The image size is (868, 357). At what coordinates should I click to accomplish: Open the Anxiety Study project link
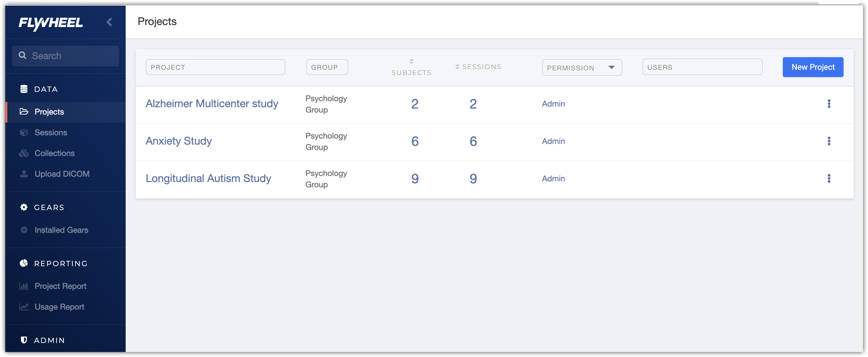pos(178,141)
